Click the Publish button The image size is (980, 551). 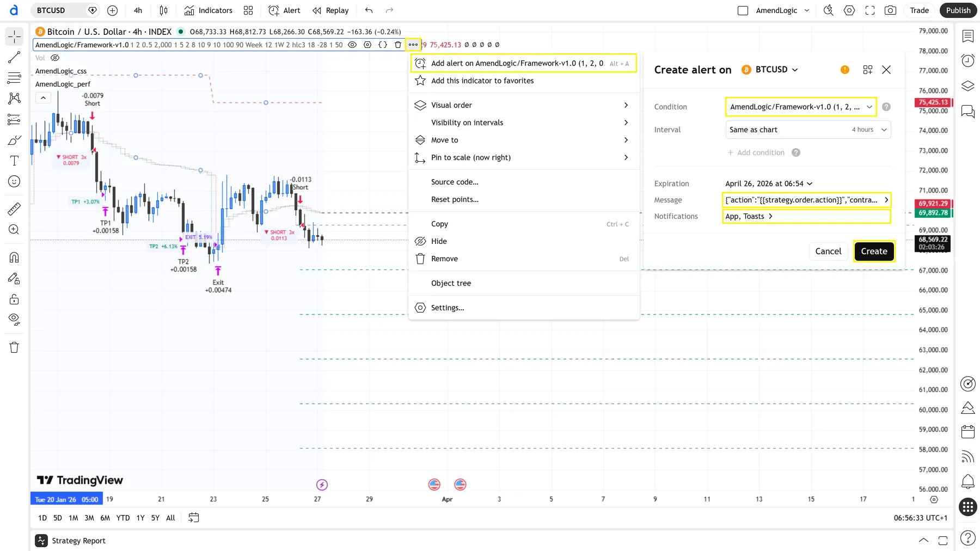958,10
